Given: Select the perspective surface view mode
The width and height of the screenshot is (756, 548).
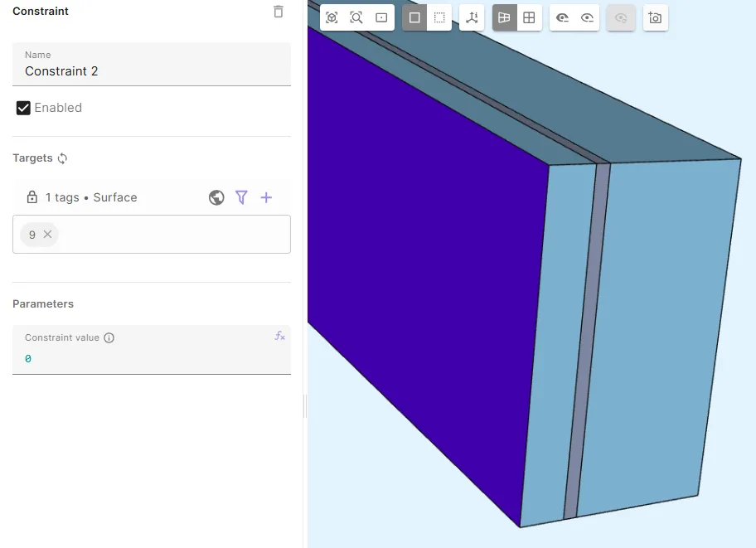Looking at the screenshot, I should click(x=504, y=17).
